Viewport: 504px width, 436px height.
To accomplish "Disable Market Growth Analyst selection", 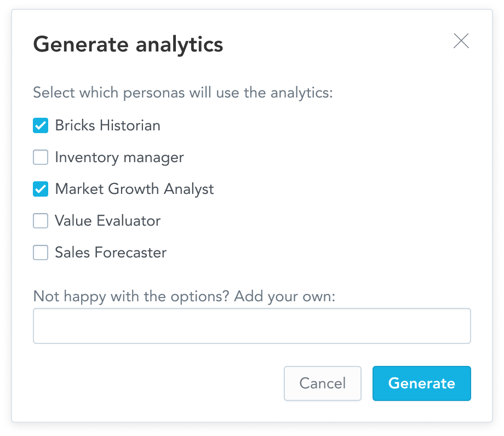I will pyautogui.click(x=41, y=189).
